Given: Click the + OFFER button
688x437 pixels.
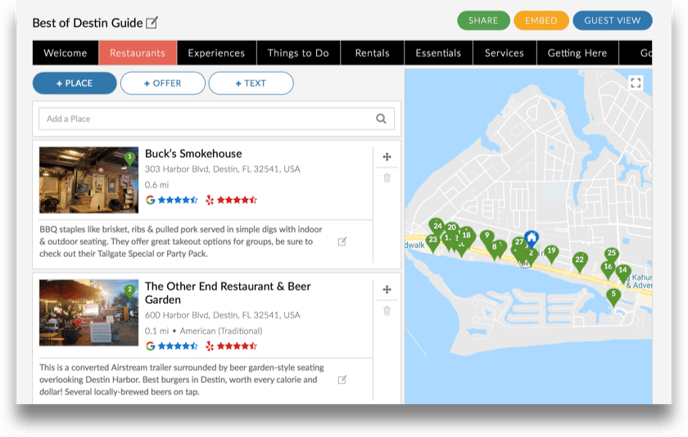Looking at the screenshot, I should coord(163,83).
